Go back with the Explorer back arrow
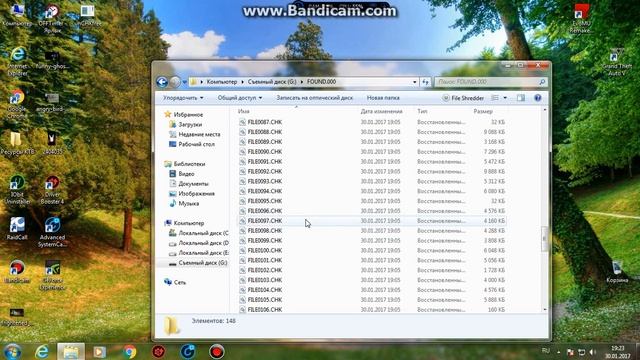This screenshot has height=360, width=640. [162, 82]
